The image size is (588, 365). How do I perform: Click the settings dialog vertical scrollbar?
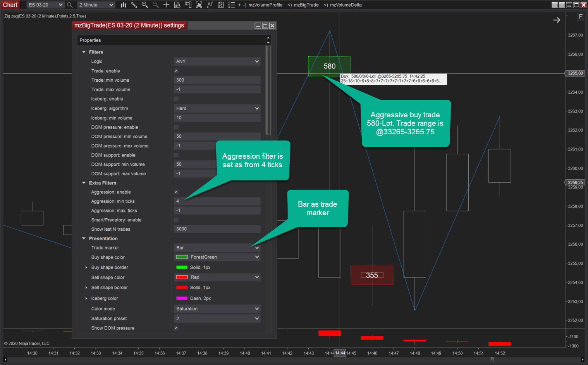tap(268, 90)
